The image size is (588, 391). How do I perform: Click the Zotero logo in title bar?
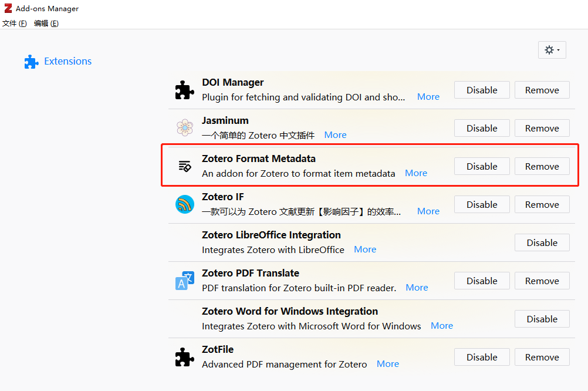(x=8, y=8)
